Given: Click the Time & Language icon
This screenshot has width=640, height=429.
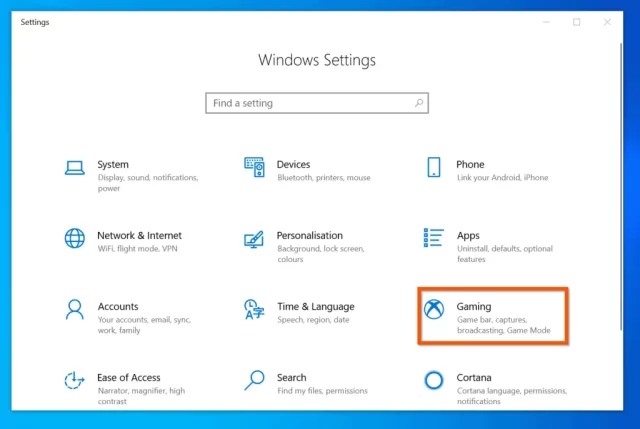Looking at the screenshot, I should [254, 309].
